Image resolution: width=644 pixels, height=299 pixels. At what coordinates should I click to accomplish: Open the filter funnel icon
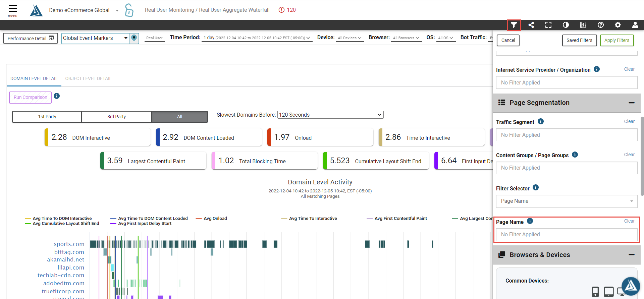(x=514, y=25)
